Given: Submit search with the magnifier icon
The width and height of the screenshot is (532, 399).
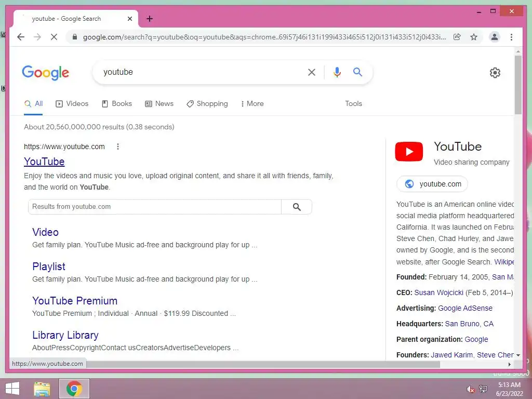Looking at the screenshot, I should 357,72.
